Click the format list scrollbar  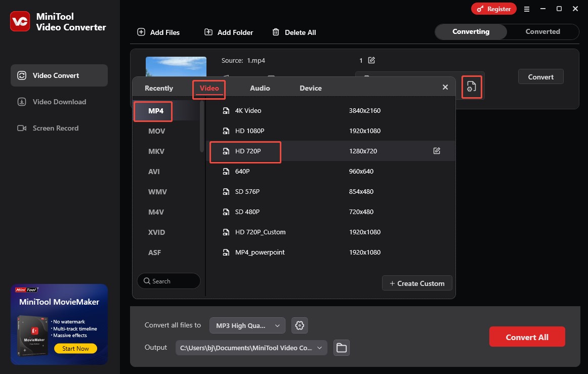[202, 127]
